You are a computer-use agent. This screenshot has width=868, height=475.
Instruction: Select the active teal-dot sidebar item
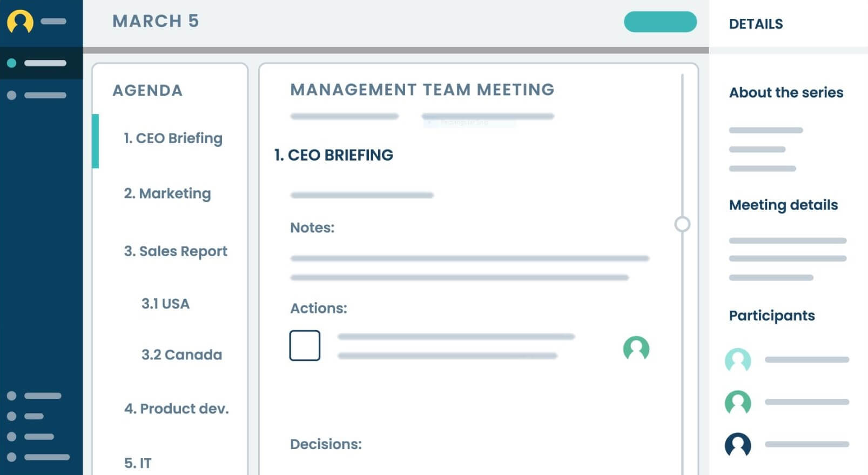click(x=37, y=63)
